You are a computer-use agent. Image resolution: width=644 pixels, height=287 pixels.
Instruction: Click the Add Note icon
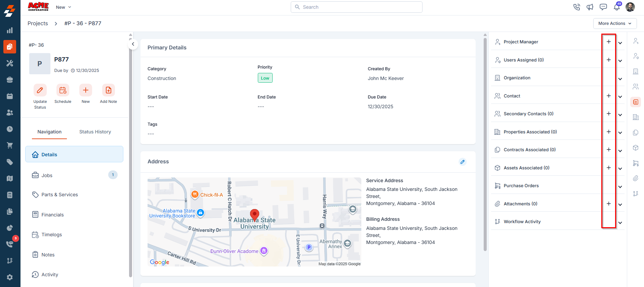[108, 90]
